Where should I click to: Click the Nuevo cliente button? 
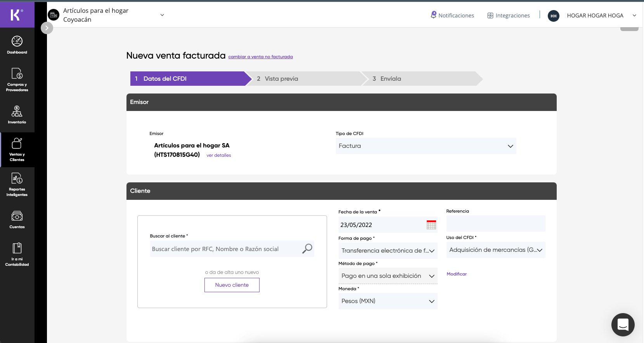[x=232, y=285]
